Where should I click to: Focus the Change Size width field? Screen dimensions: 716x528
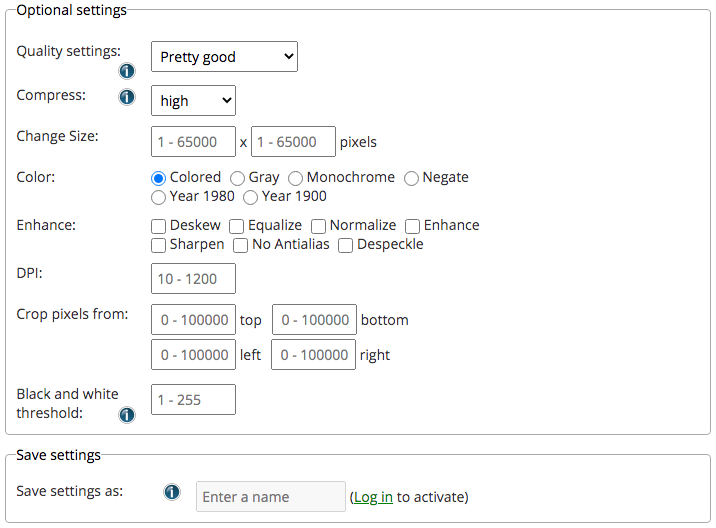pos(193,142)
